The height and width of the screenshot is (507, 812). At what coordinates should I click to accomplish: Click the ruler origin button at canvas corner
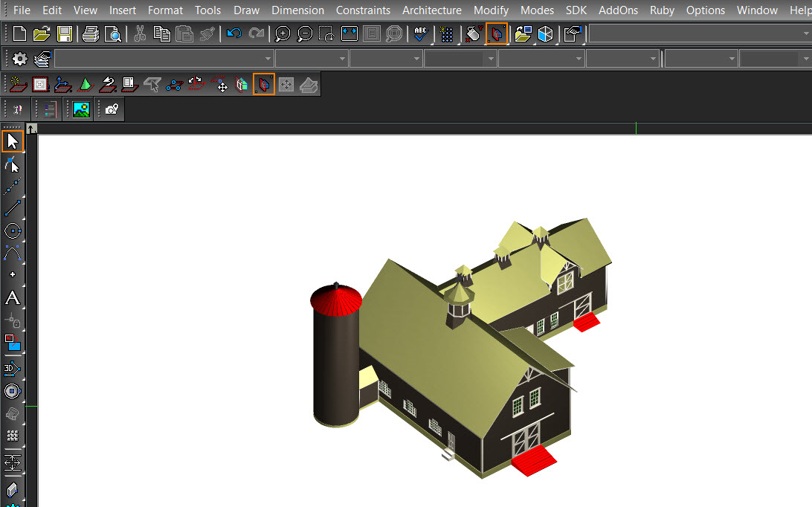click(x=31, y=129)
